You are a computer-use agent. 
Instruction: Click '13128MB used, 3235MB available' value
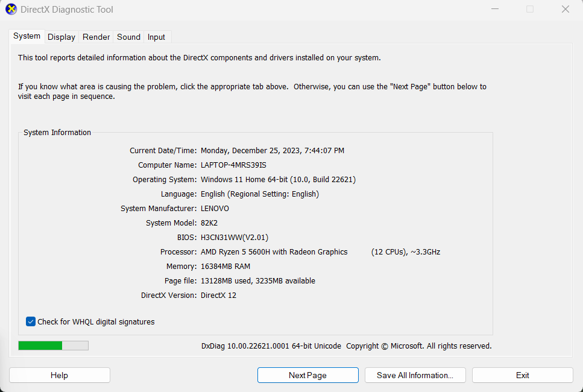click(x=258, y=281)
